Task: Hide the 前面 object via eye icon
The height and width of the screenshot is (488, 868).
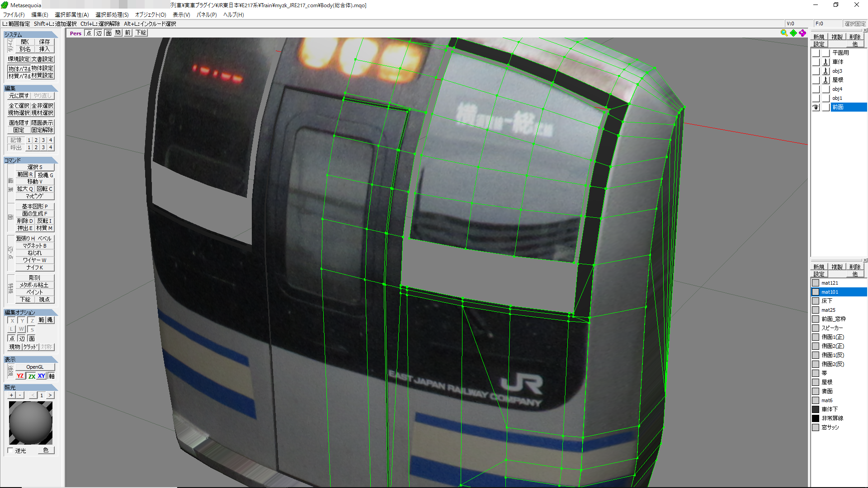Action: coord(816,107)
